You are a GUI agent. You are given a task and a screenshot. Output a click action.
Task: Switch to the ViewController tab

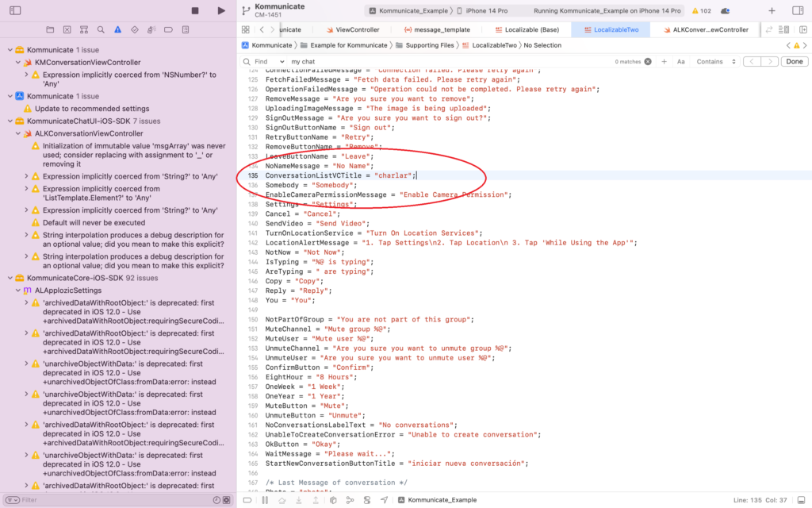coord(352,29)
